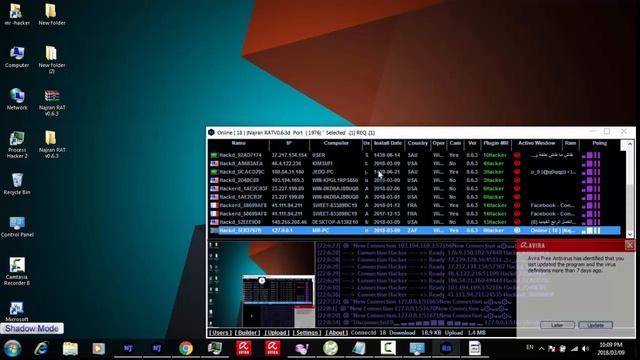The image size is (640, 360).
Task: Open the volume control in the tray
Action: (x=585, y=349)
